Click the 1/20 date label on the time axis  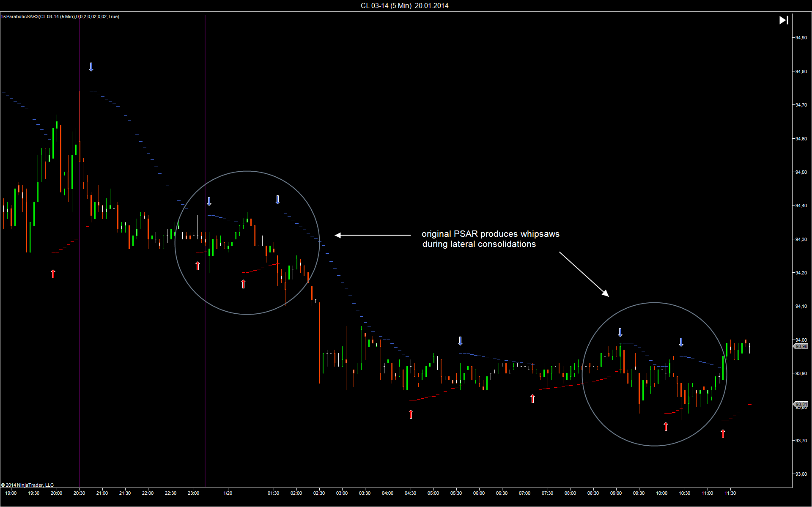pyautogui.click(x=228, y=493)
